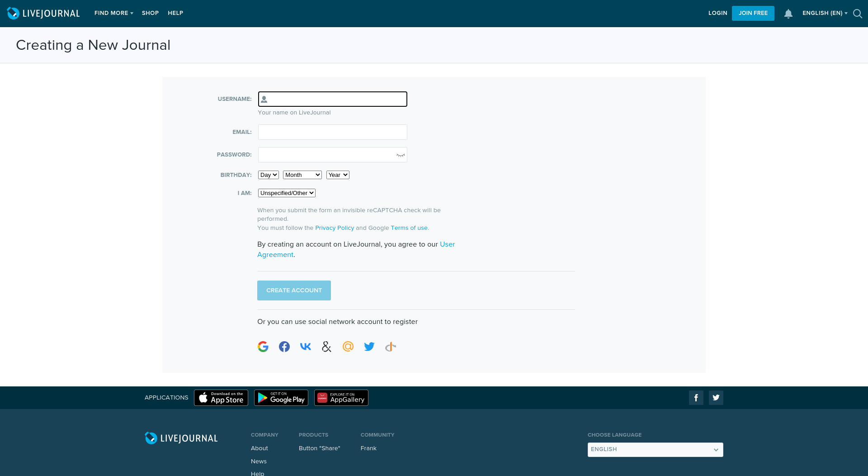Register with Twitter bird icon

(x=369, y=347)
